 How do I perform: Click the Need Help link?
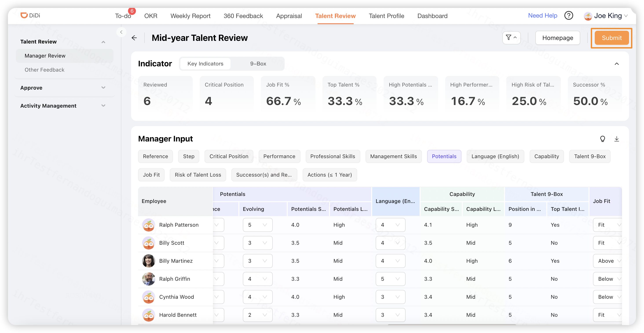543,15
